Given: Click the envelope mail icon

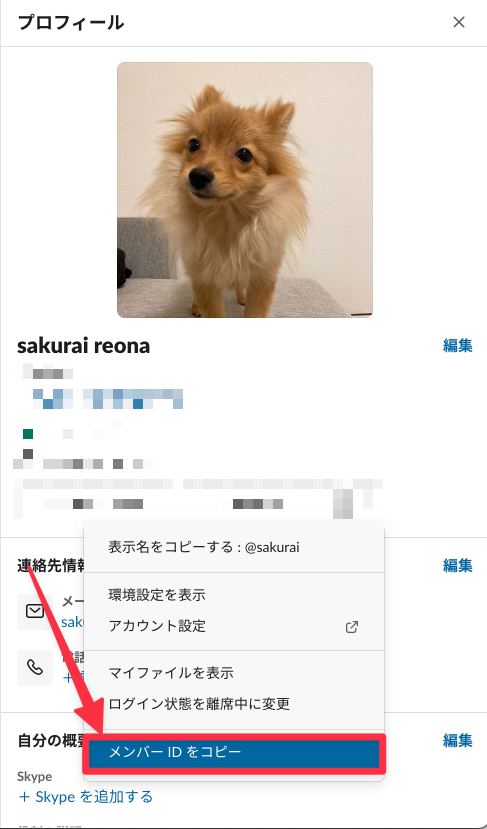Looking at the screenshot, I should (35, 612).
